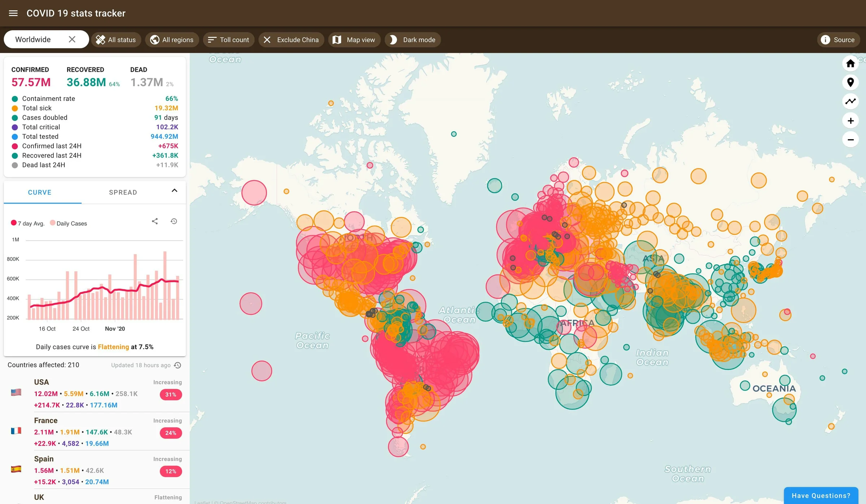866x504 pixels.
Task: Click the Total tested value 944.92M
Action: tap(164, 137)
